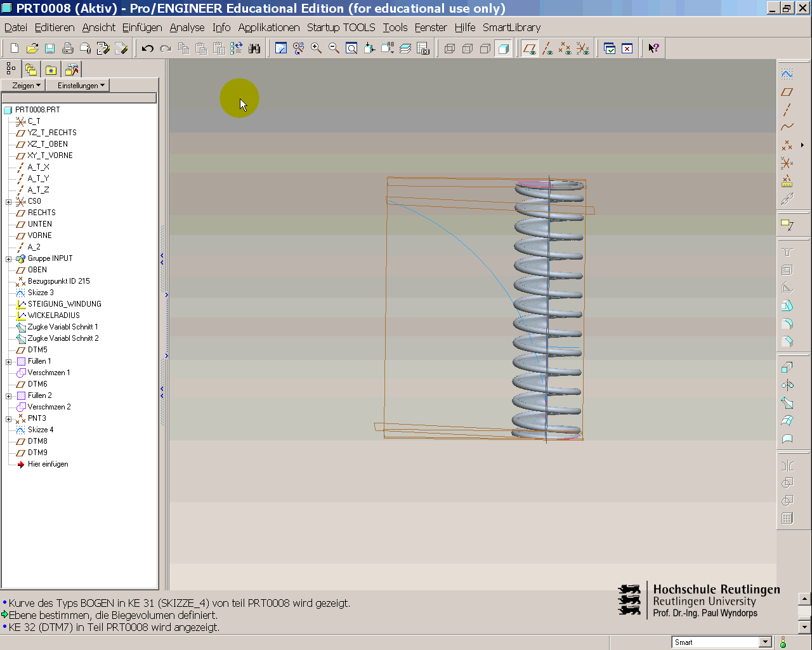
Task: Toggle No Hidden display mode
Action: tap(485, 48)
